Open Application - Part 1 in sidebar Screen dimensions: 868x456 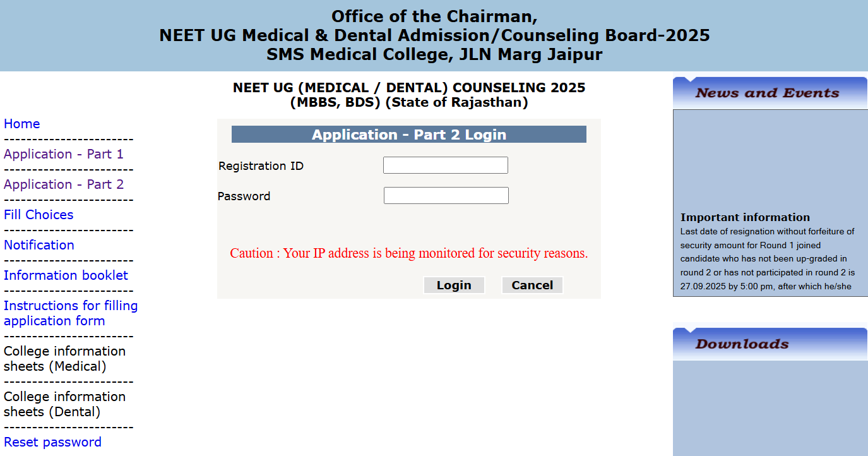tap(64, 154)
